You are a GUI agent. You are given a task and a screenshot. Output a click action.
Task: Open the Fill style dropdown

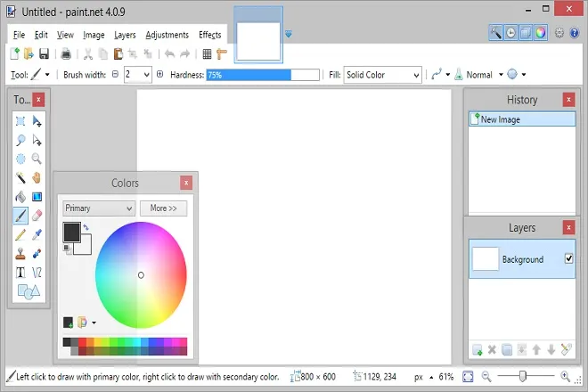(382, 75)
